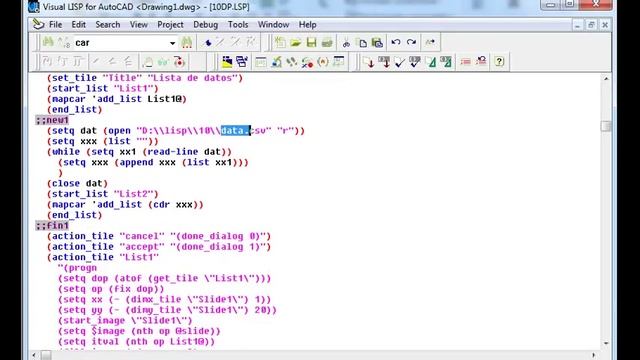Load selection with red arrow icon
The image size is (640, 360).
[384, 62]
